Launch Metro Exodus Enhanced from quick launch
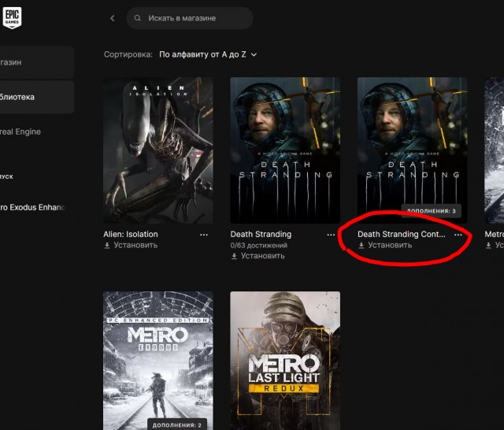 tap(32, 207)
